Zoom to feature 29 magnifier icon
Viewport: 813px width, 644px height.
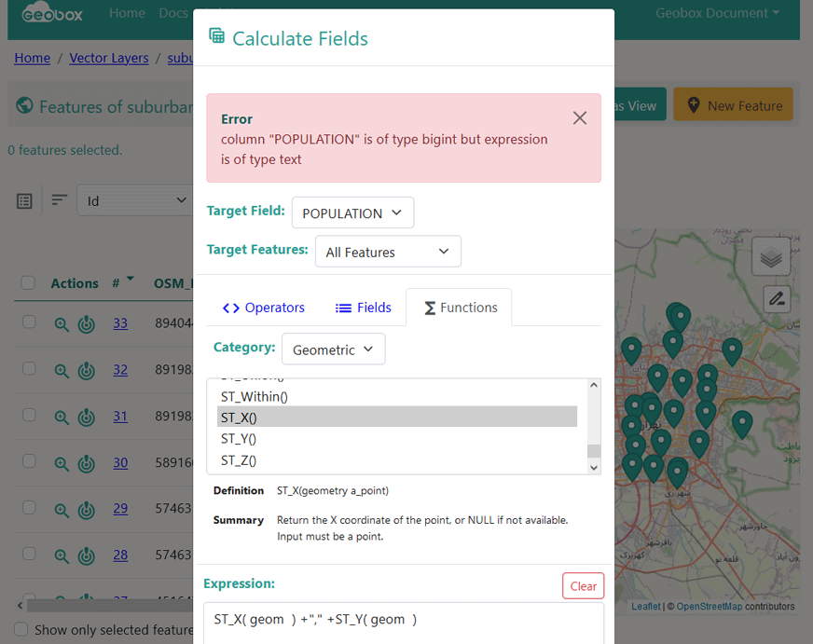62,510
